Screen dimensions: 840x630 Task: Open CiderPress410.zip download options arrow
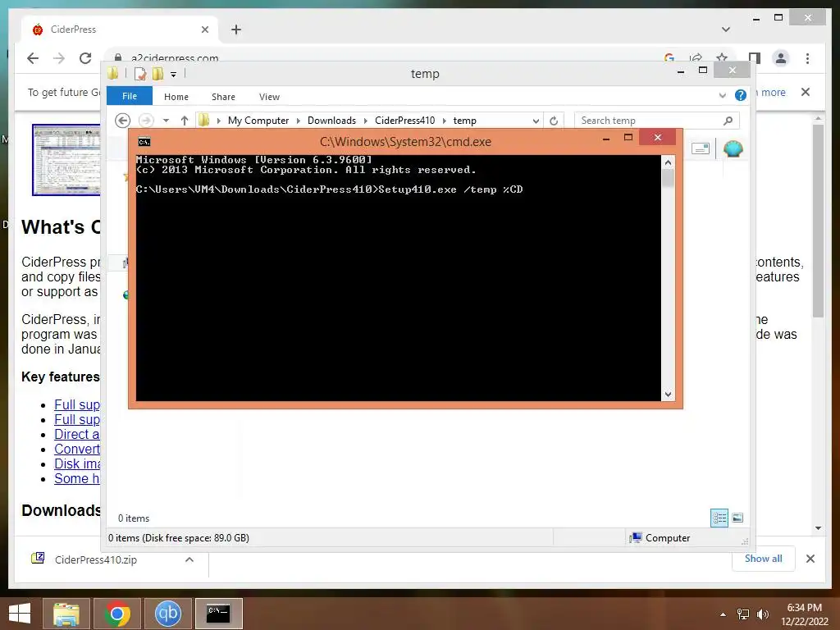point(189,559)
